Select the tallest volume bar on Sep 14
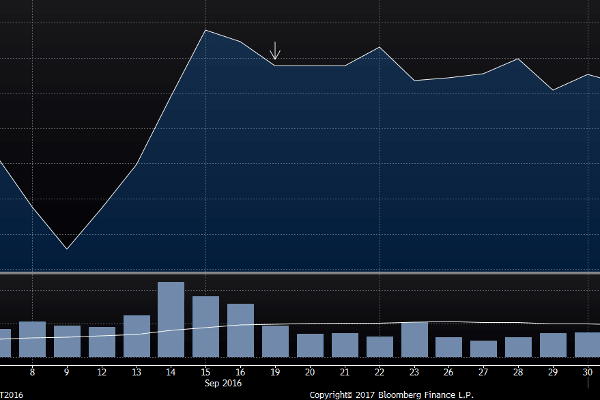600x400 pixels. coord(171,320)
